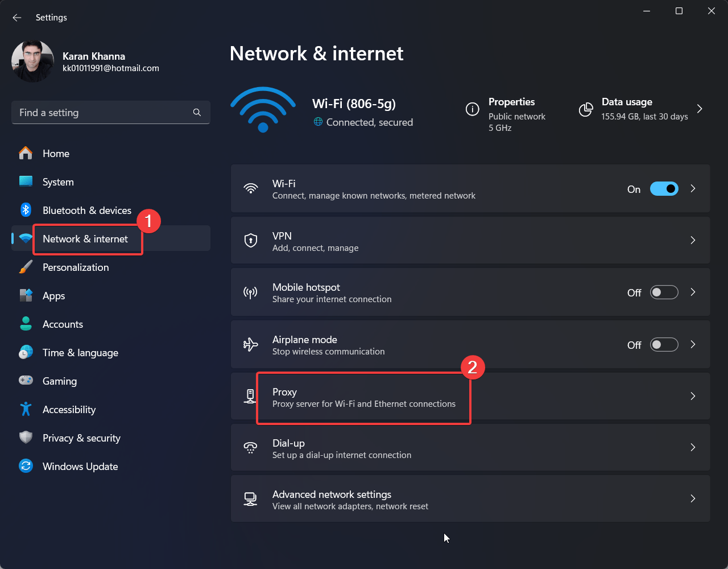
Task: Expand the Proxy settings row
Action: (x=693, y=396)
